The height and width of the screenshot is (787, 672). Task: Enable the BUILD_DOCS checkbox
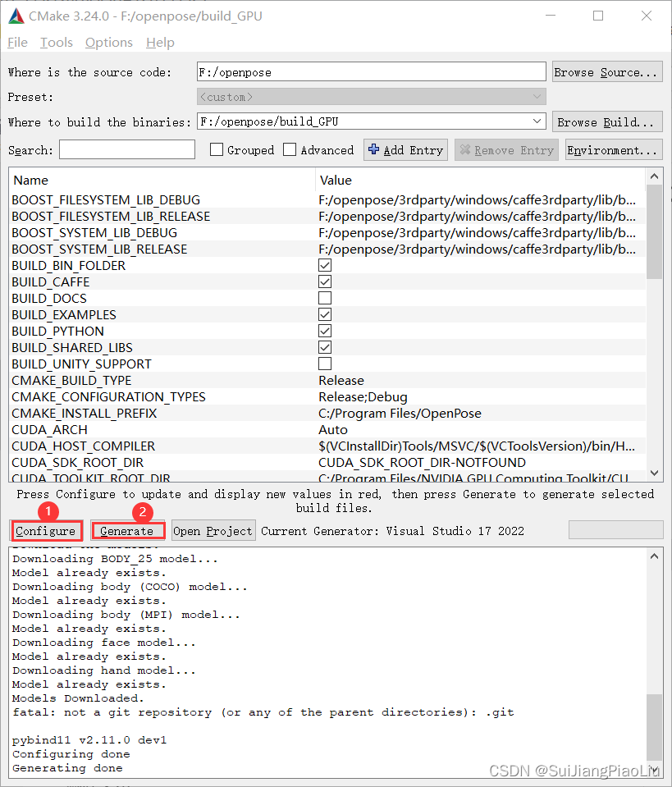pos(325,298)
